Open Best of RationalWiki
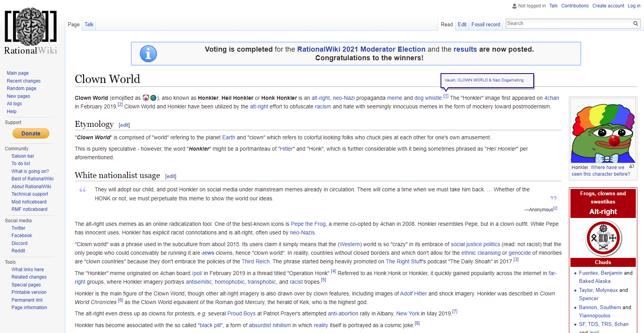The width and height of the screenshot is (644, 333). pyautogui.click(x=32, y=179)
